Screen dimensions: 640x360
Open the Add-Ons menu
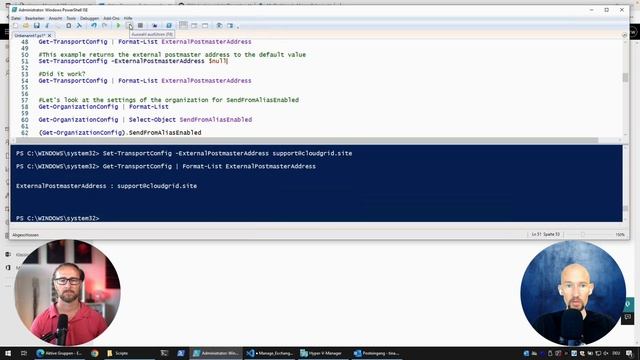tap(111, 18)
